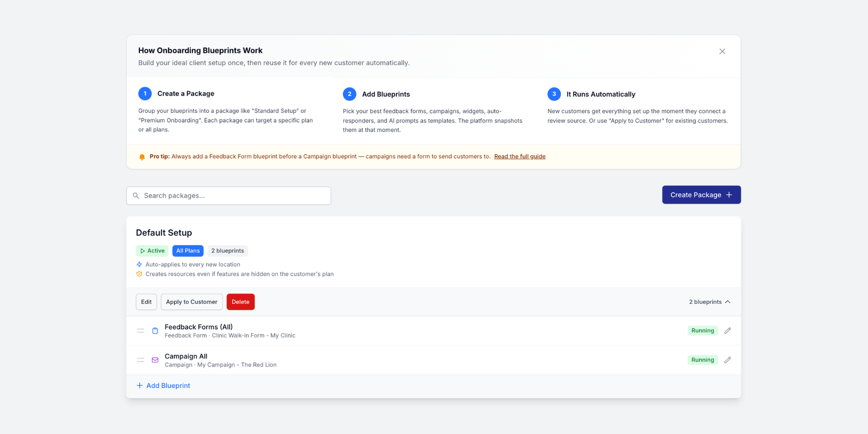
Task: Focus the Search packages field
Action: tap(228, 196)
